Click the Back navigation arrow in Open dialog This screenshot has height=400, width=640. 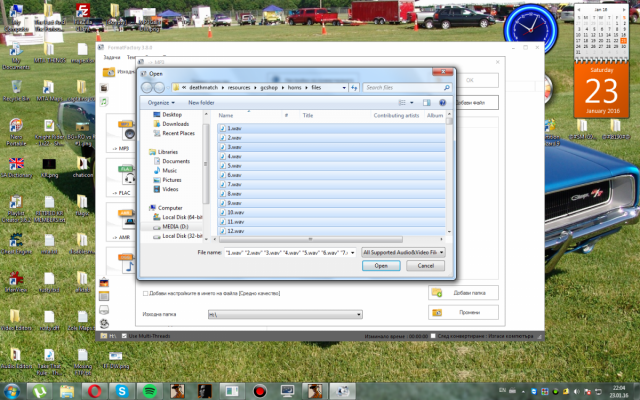pos(147,88)
